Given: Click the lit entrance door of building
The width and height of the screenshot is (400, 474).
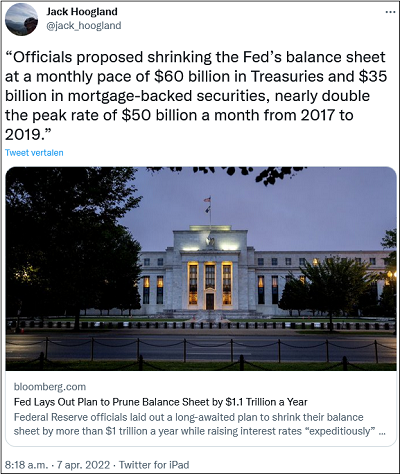Looking at the screenshot, I should point(210,301).
